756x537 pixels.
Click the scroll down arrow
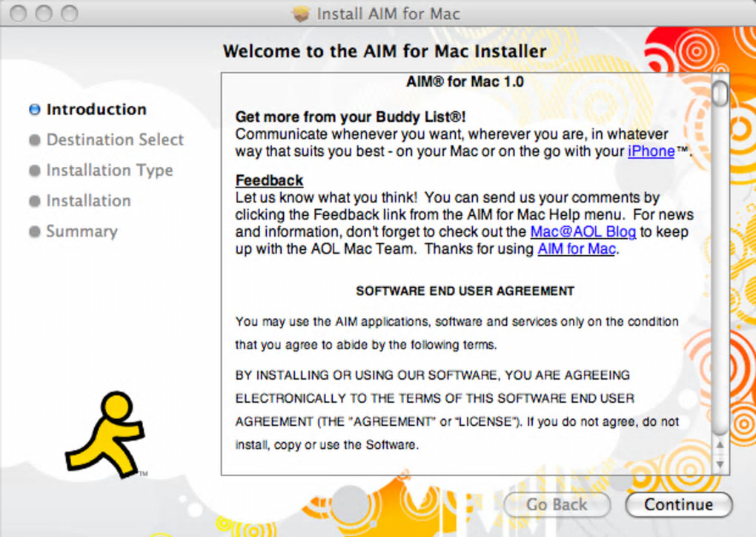(720, 464)
